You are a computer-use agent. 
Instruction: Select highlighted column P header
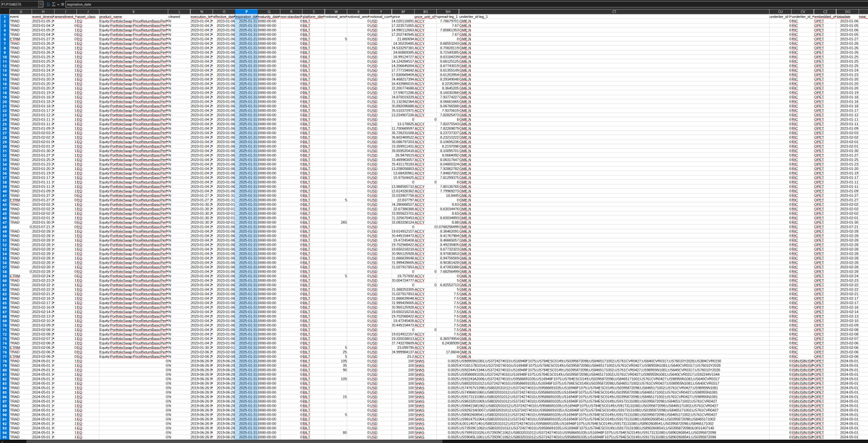(246, 12)
